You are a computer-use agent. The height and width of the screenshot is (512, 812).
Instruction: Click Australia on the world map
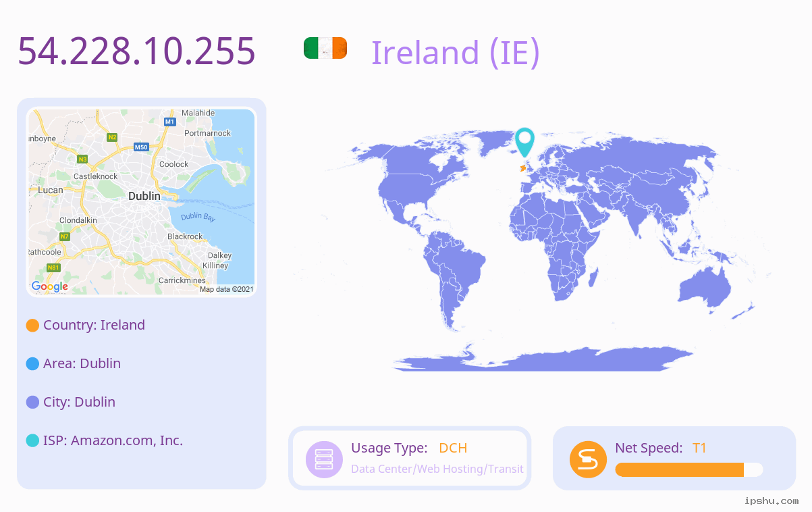pos(705,285)
